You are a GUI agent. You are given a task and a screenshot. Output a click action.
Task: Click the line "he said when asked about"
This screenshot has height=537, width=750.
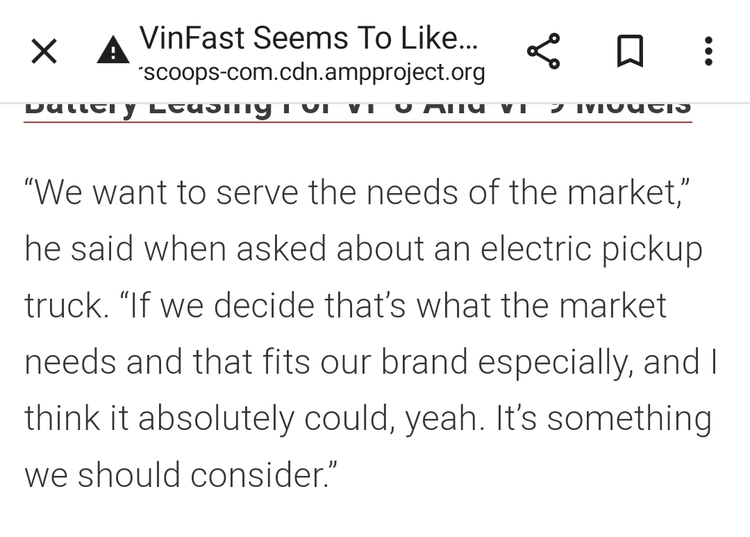pos(364,250)
